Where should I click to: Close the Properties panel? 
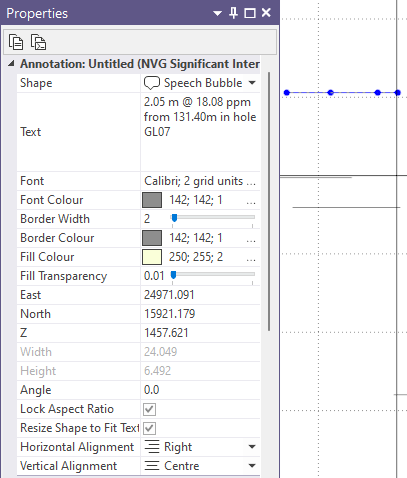tap(266, 13)
